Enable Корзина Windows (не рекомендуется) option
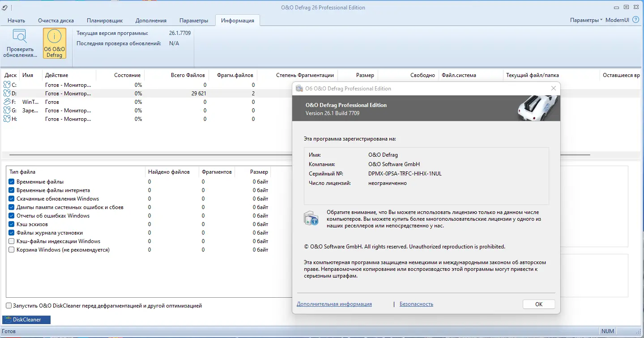This screenshot has width=644, height=338. (x=11, y=250)
